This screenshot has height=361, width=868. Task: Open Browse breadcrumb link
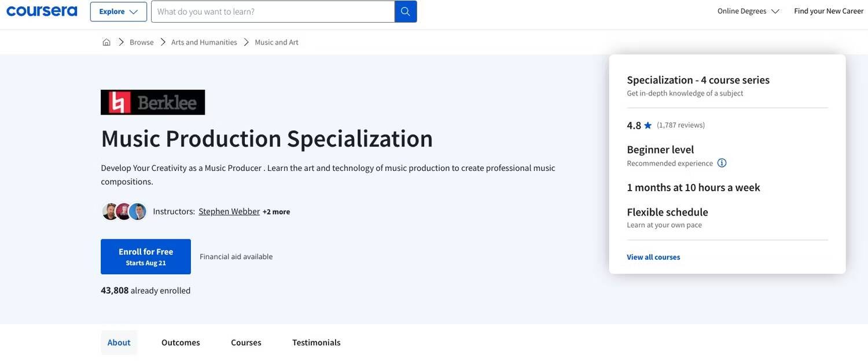(x=142, y=42)
